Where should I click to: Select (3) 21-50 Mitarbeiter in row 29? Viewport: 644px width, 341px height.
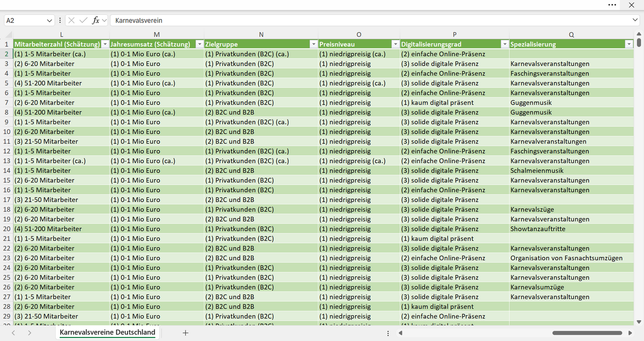(x=62, y=316)
